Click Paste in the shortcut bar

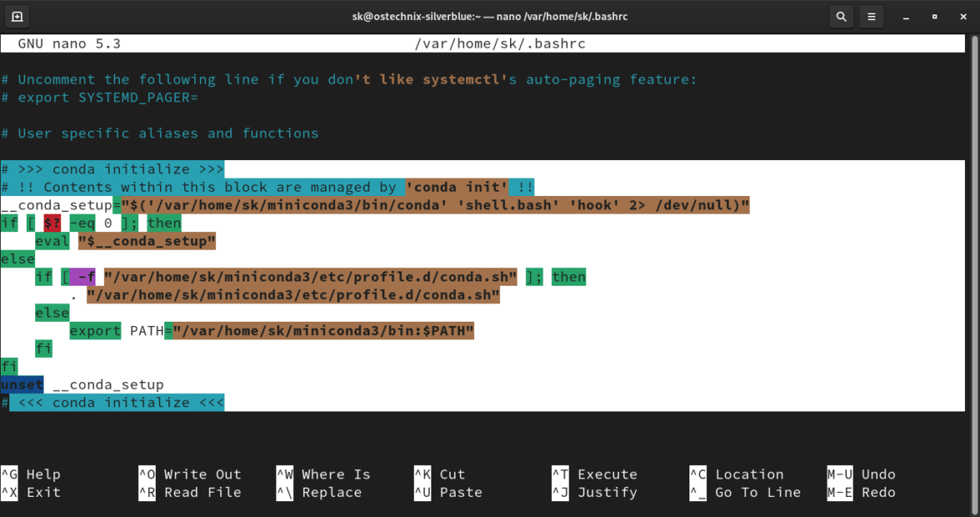pyautogui.click(x=451, y=492)
